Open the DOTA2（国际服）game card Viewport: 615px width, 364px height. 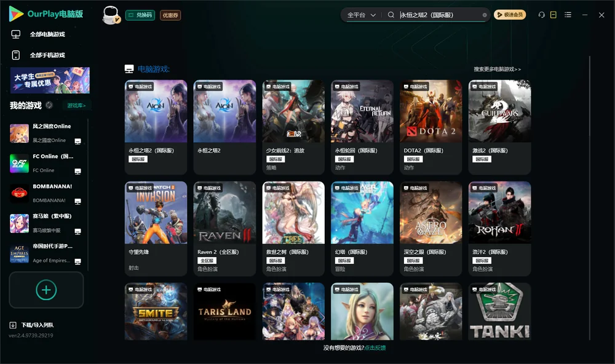[x=430, y=127]
